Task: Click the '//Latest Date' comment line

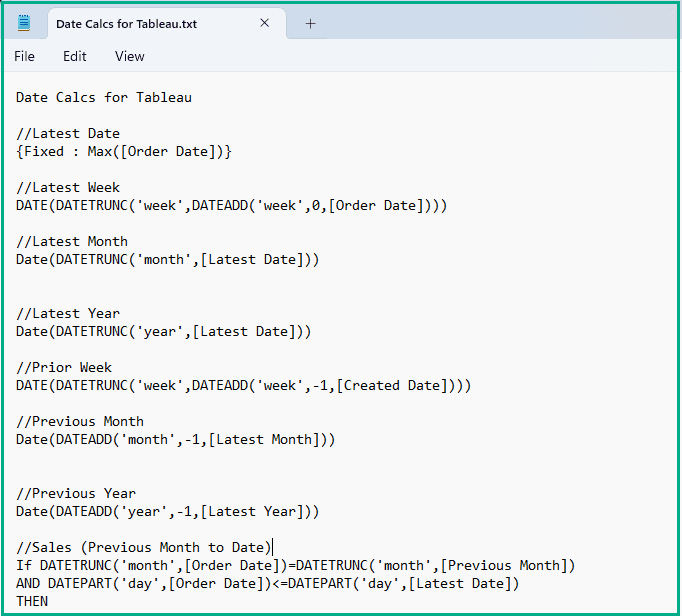Action: [x=68, y=134]
